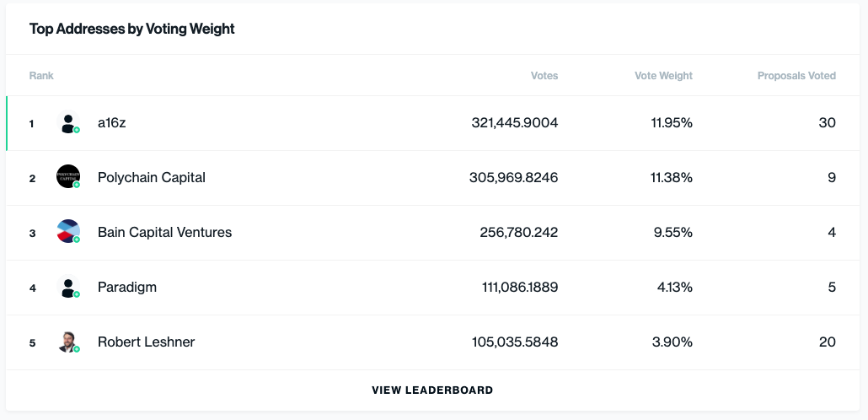This screenshot has width=868, height=420.
Task: Click the Vote Weight column header
Action: [x=663, y=76]
